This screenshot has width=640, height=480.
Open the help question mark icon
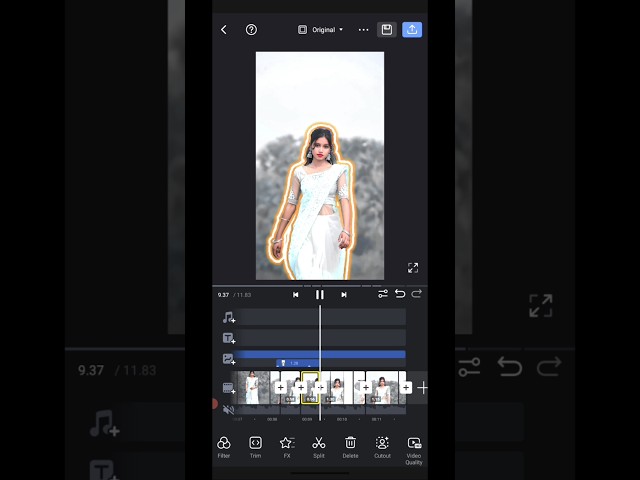[251, 29]
